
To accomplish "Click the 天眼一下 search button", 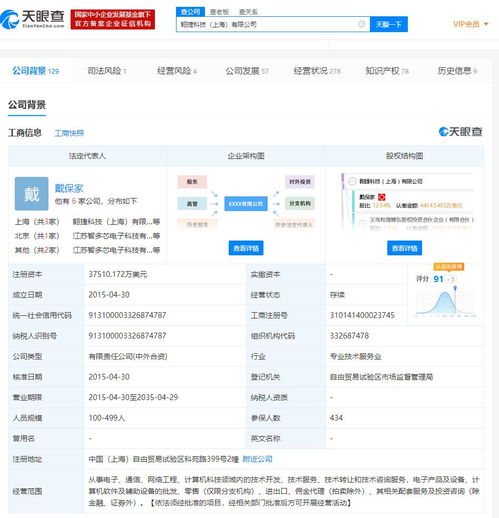I will pos(389,24).
